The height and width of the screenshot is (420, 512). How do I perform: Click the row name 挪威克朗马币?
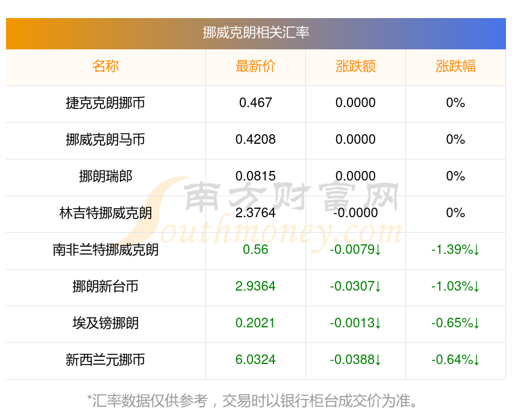click(x=105, y=140)
